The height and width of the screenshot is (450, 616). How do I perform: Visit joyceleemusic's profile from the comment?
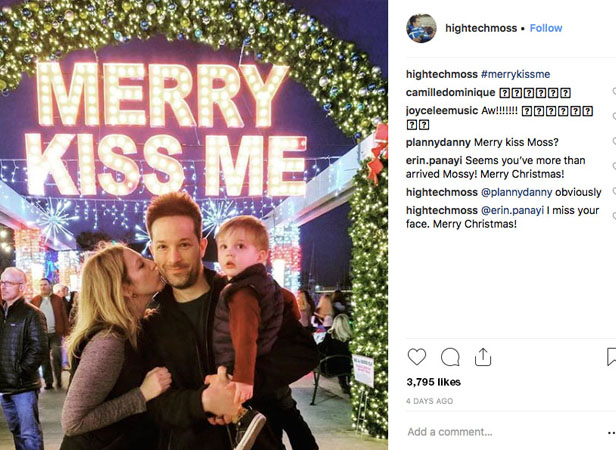click(x=442, y=110)
